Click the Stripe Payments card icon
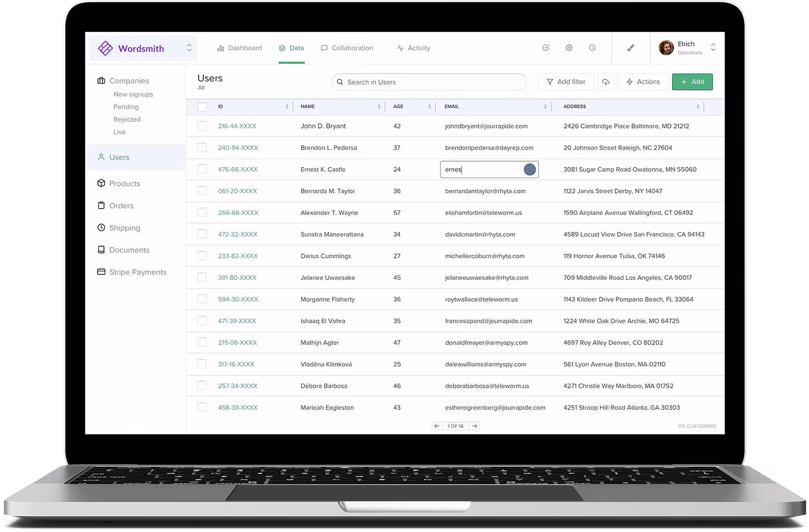Image resolution: width=809 pixels, height=532 pixels. [x=101, y=271]
